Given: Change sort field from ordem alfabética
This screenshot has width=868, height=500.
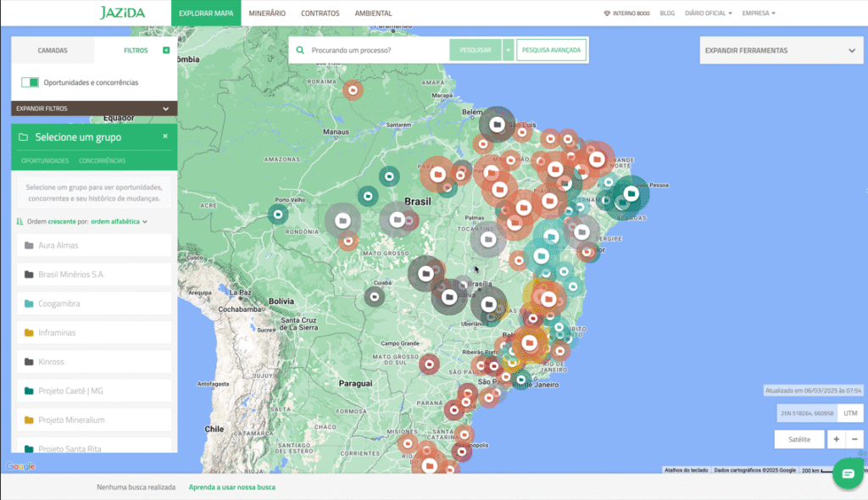Looking at the screenshot, I should [x=119, y=221].
